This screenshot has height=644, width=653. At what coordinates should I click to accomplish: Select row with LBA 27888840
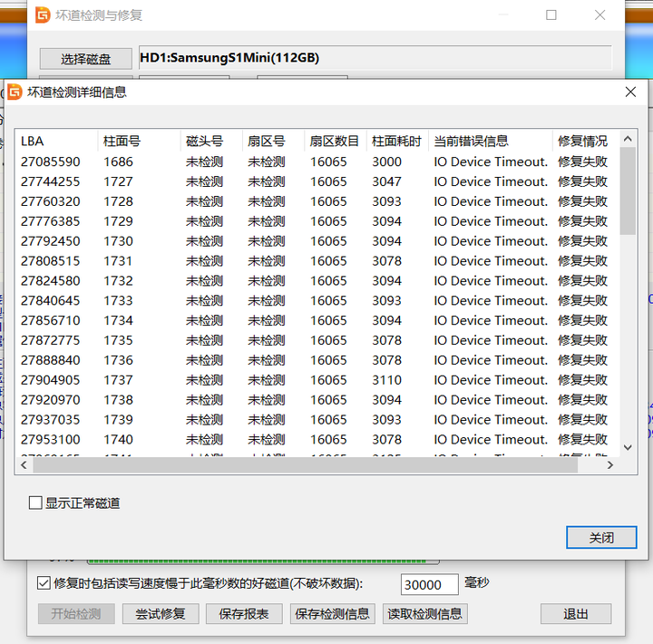point(317,360)
